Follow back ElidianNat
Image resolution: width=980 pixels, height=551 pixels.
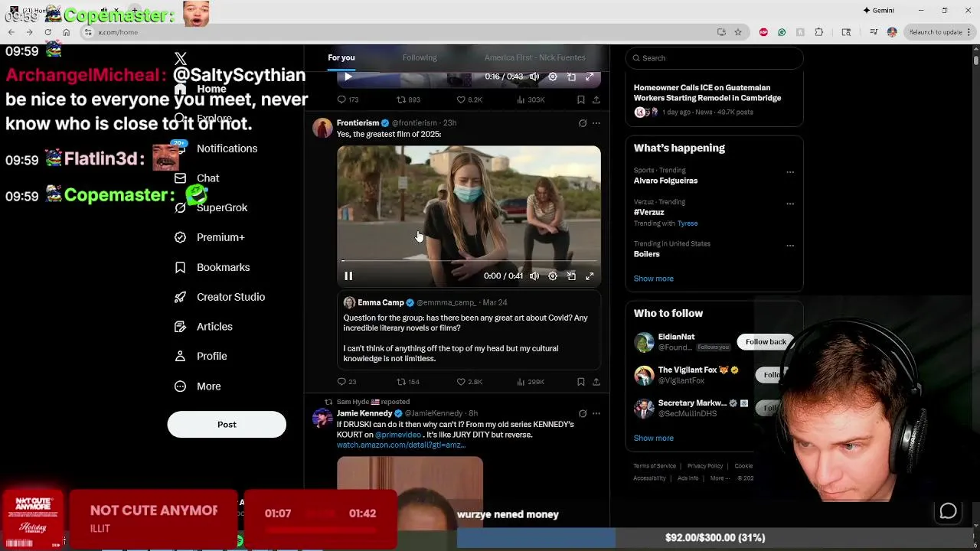pos(766,342)
